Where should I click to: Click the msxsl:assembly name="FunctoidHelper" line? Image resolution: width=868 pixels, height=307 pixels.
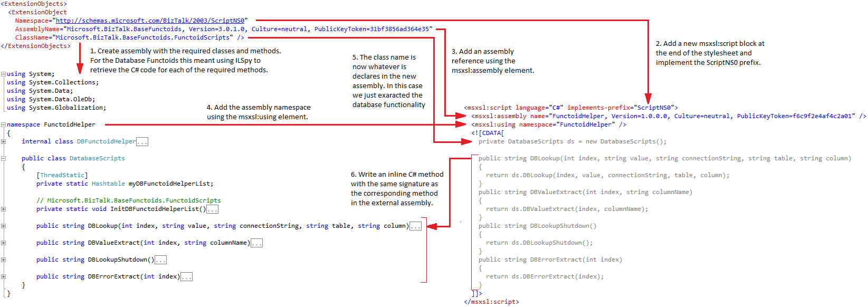[x=669, y=116]
